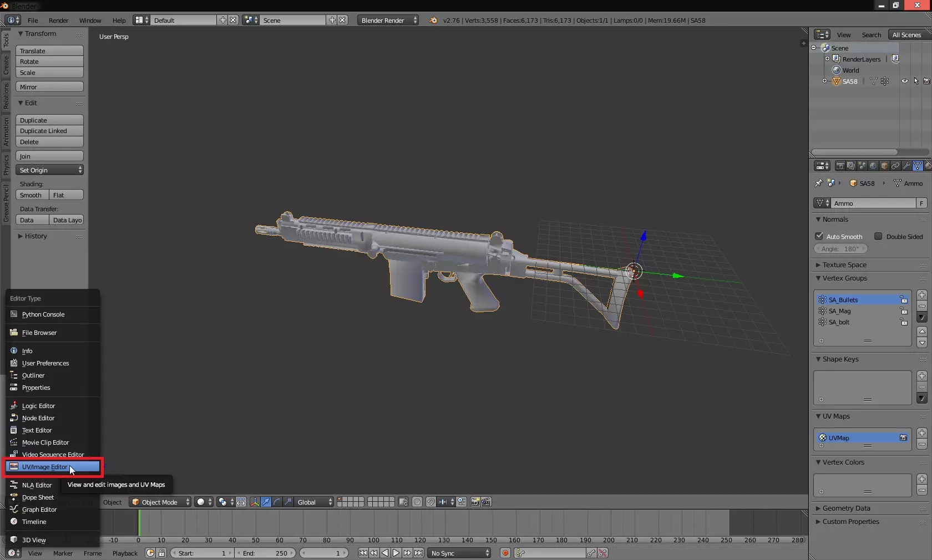
Task: Click the Smooth shading button
Action: [x=32, y=195]
